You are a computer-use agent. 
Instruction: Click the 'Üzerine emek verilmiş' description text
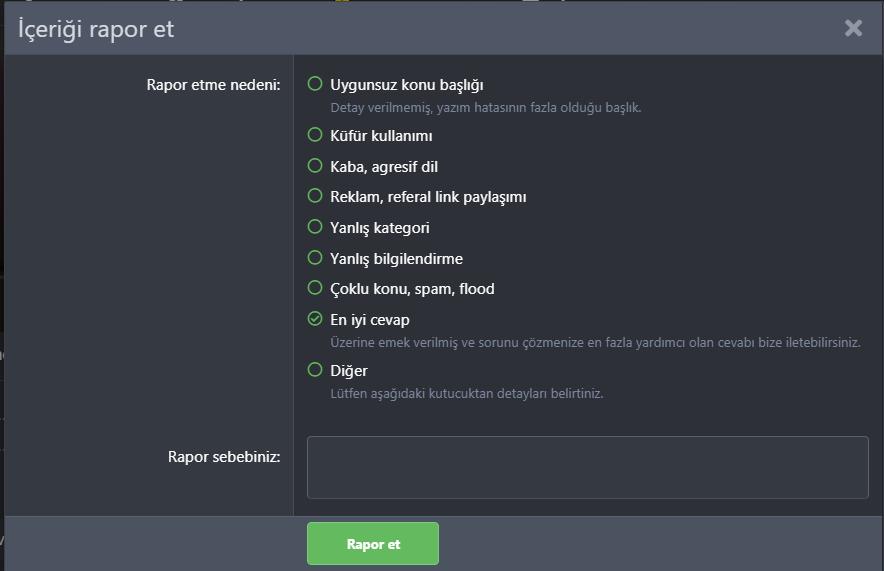coord(595,342)
